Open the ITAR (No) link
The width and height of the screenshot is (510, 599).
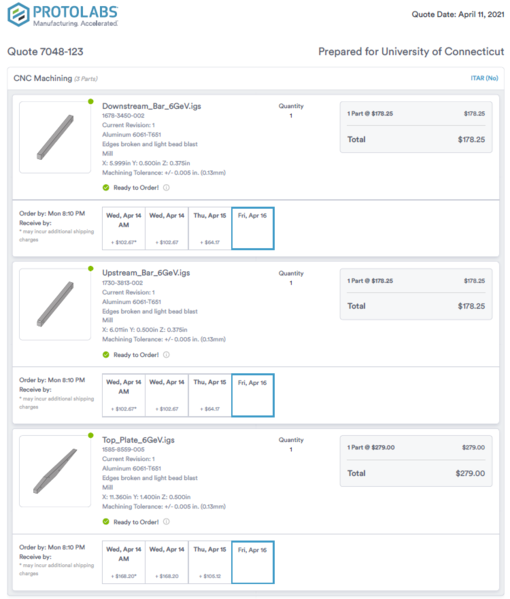(484, 78)
